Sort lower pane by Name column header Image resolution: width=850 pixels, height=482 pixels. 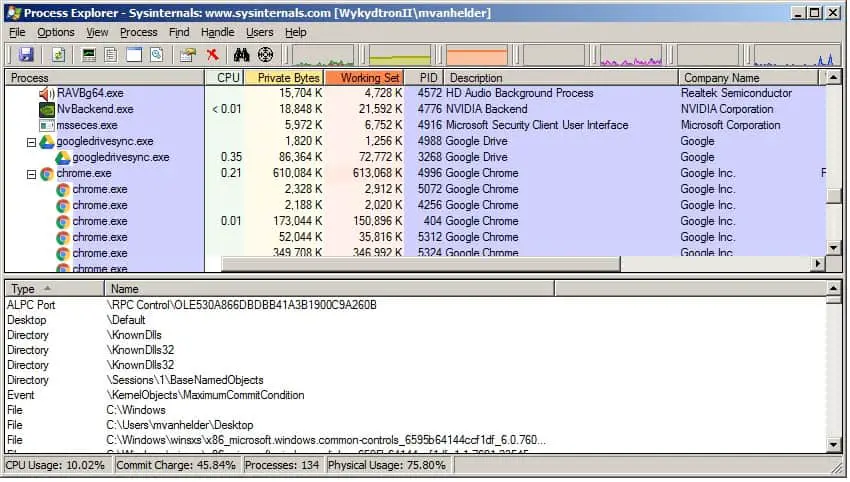[330, 288]
